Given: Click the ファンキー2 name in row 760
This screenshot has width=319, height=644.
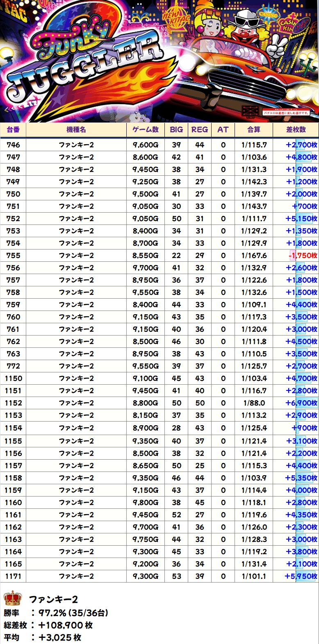Looking at the screenshot, I should pyautogui.click(x=76, y=317).
